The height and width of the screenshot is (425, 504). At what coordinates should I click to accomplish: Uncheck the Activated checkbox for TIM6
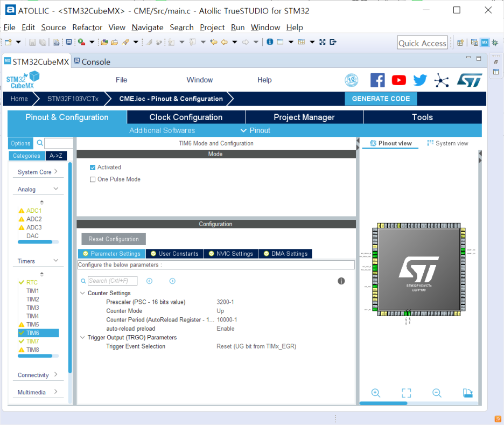coord(93,168)
